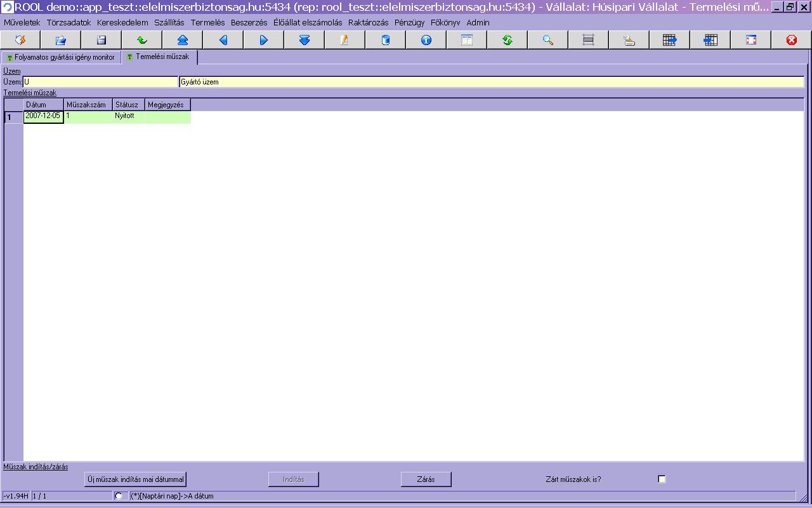Viewport: 812px width, 508px height.
Task: Click the ruler and wrench settings icon
Action: 629,40
